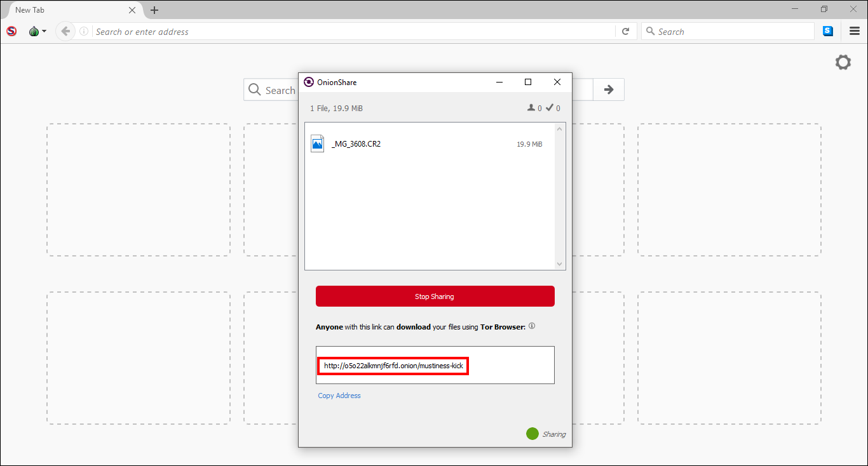Click the 19.9 MiB file size text

(529, 144)
